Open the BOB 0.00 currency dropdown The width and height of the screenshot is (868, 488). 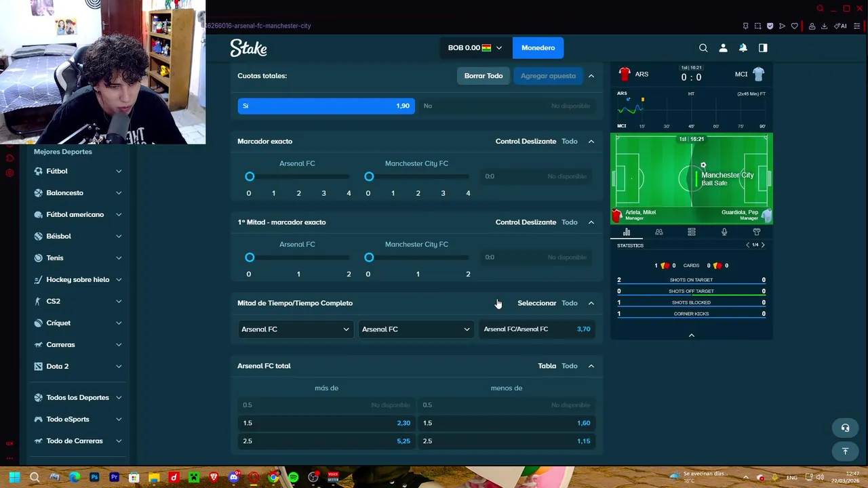[475, 47]
